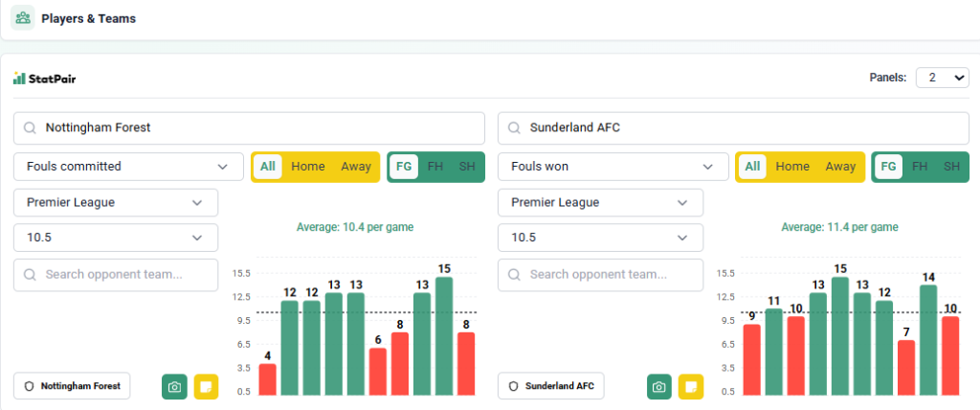Select Away filter for Sunderland AFC
980x410 pixels.
840,167
